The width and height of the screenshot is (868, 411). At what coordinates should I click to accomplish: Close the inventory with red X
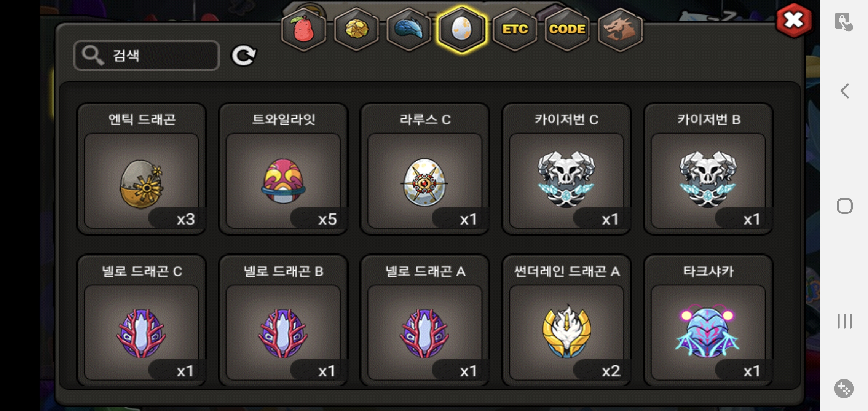click(x=794, y=20)
